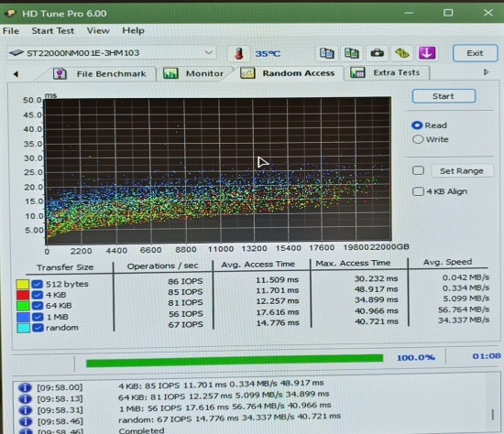Uncheck the random transfer size
This screenshot has height=434, width=504.
click(x=38, y=328)
